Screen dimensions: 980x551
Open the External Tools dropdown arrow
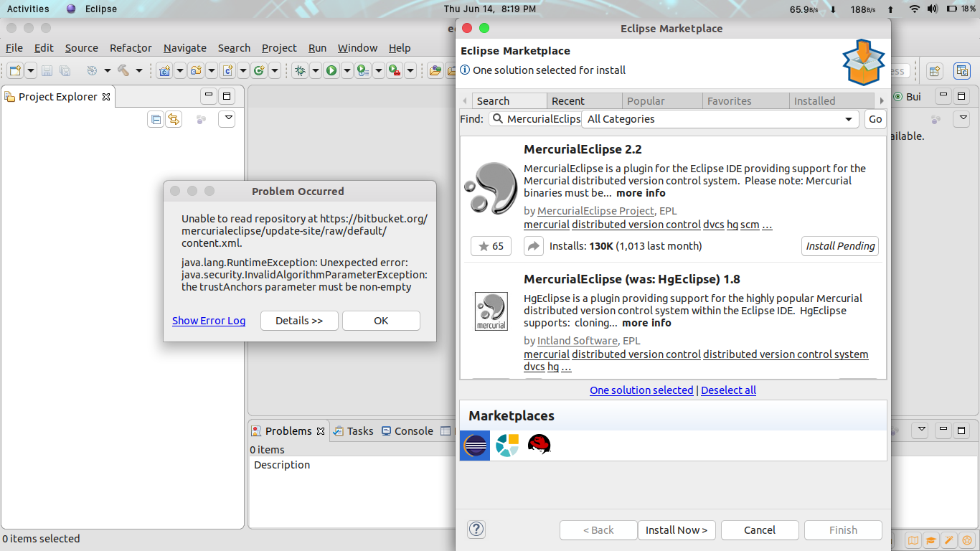[410, 70]
